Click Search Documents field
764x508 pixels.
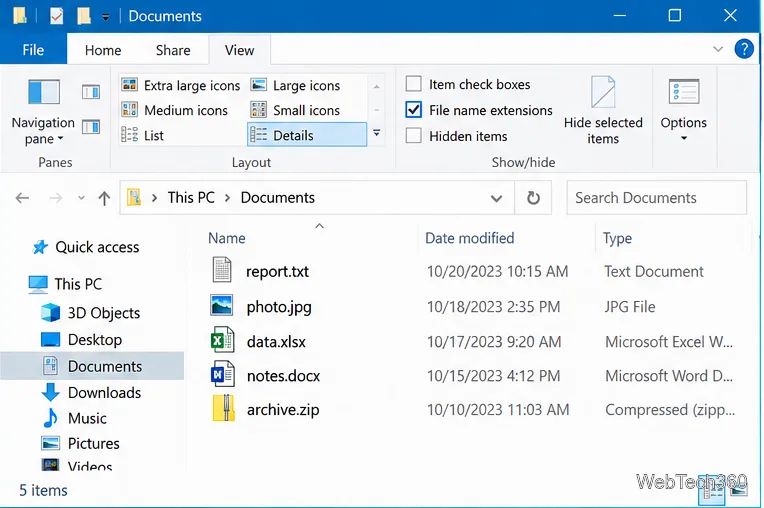656,198
